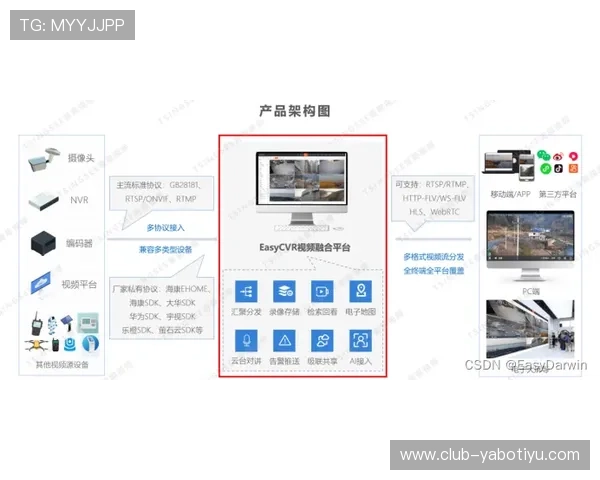Click the 多格式视频流分发 blue text

pyautogui.click(x=434, y=256)
